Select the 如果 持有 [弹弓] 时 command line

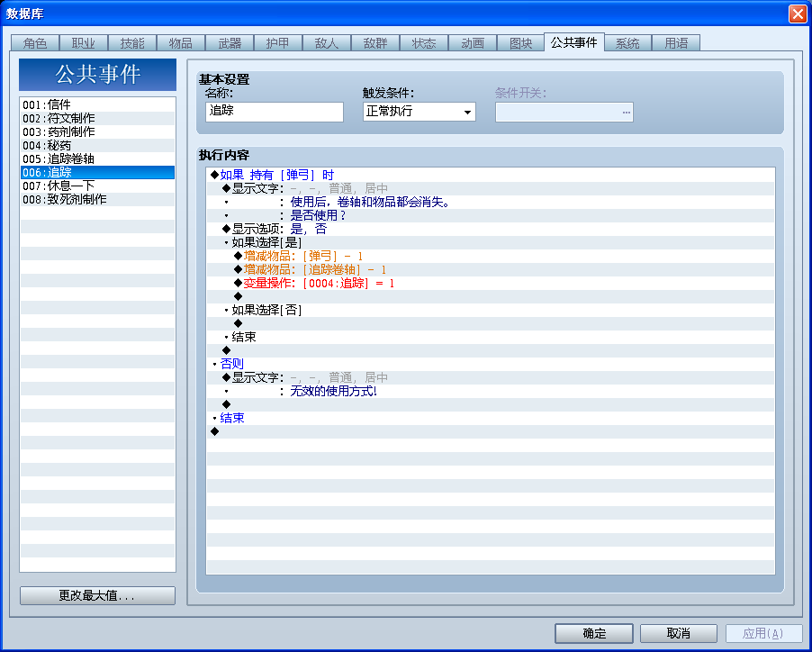[491, 175]
